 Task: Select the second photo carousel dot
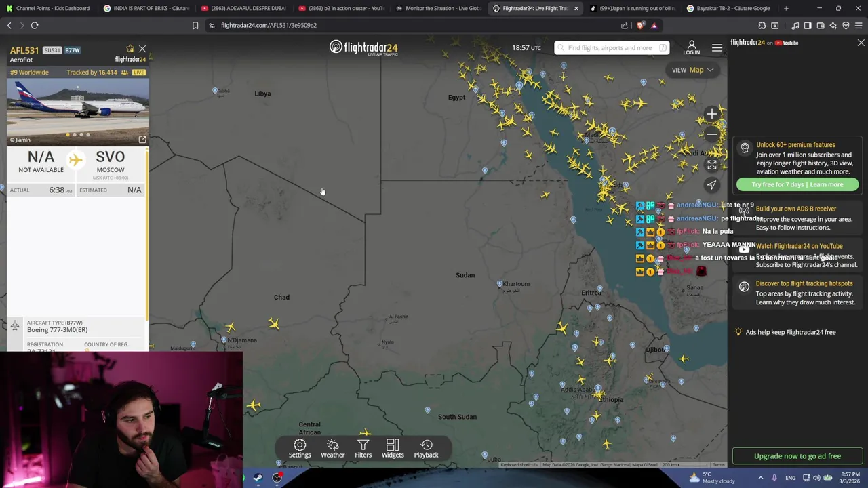click(75, 134)
